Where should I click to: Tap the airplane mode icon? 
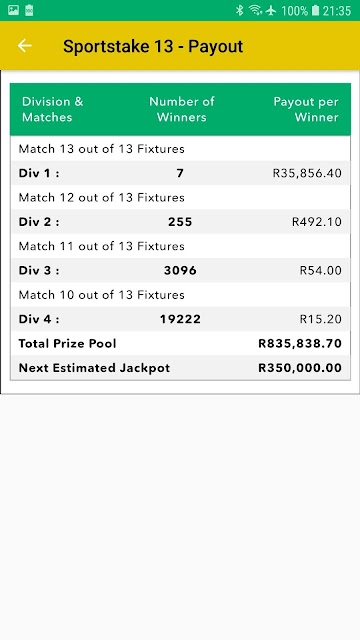point(271,11)
